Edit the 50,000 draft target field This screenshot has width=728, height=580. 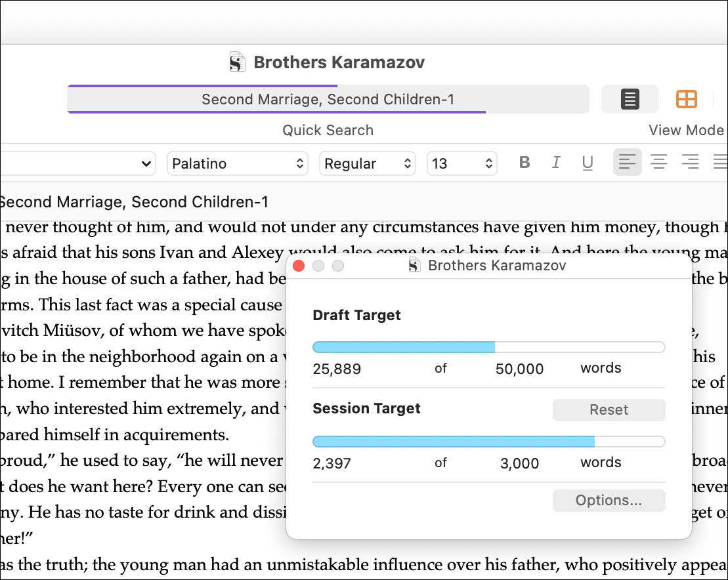(519, 369)
